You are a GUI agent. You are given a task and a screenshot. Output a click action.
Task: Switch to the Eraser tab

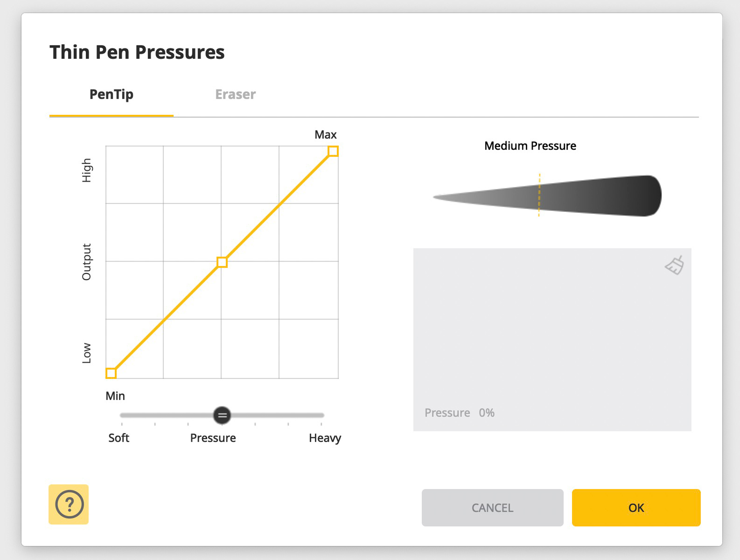click(x=235, y=94)
